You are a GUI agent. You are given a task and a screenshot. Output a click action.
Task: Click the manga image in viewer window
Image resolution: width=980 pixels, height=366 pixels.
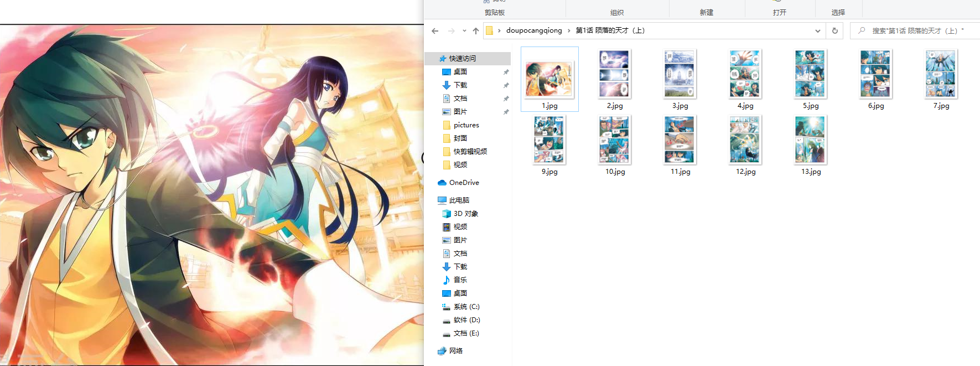(x=211, y=195)
